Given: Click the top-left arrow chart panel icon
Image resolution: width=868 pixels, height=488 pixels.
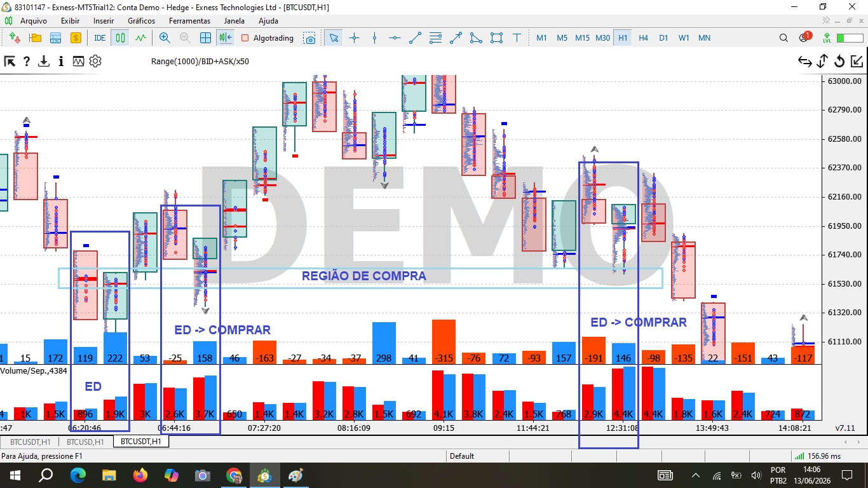Looking at the screenshot, I should [10, 62].
